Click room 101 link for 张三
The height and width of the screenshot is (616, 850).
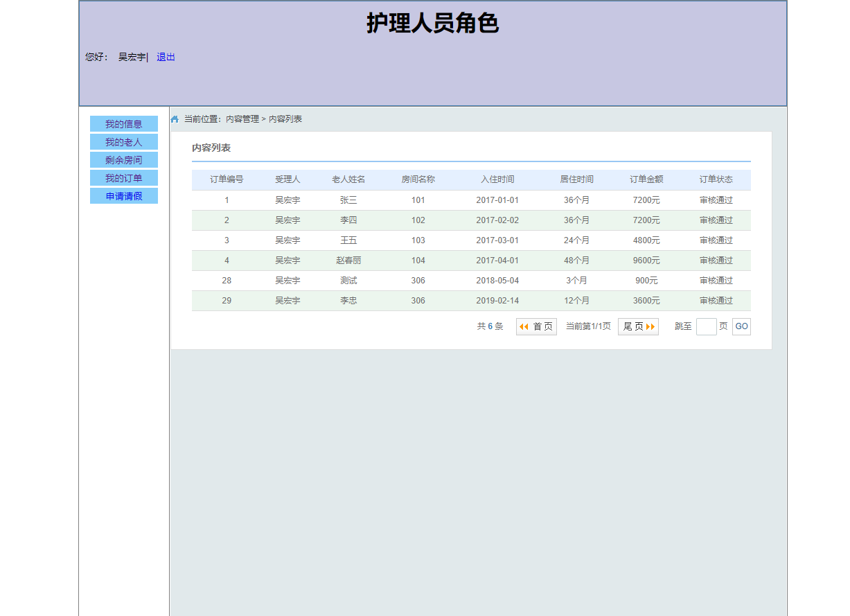(x=418, y=200)
